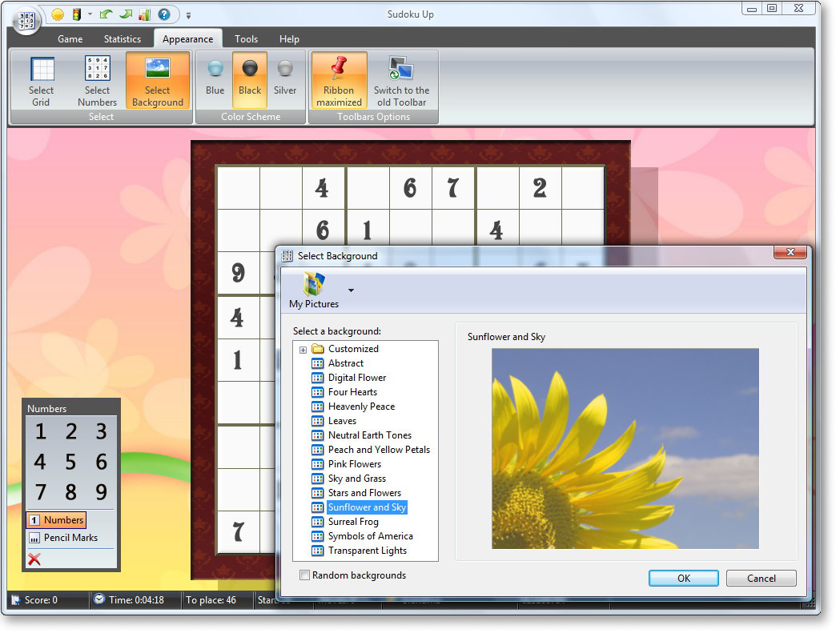840x637 pixels.
Task: Select number 5 in Numbers panel
Action: (x=70, y=463)
